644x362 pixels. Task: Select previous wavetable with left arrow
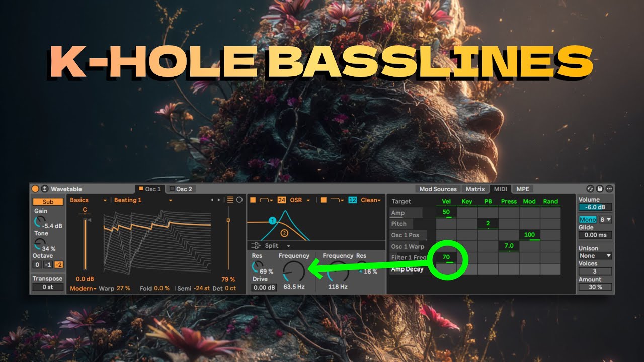(x=212, y=200)
